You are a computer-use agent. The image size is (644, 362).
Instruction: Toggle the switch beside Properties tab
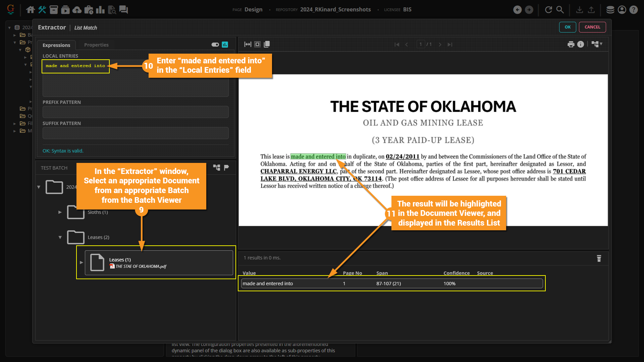click(215, 45)
